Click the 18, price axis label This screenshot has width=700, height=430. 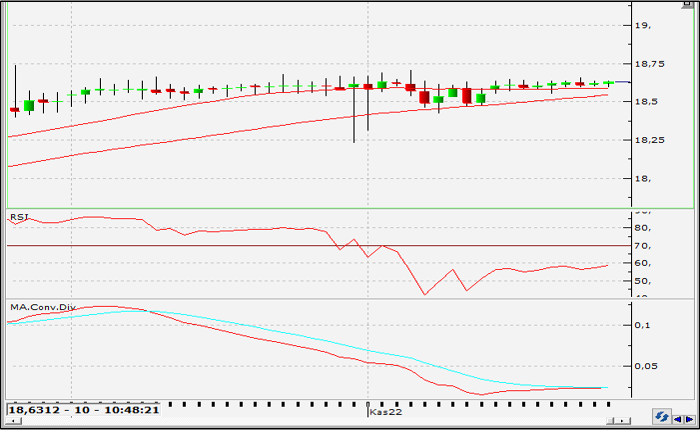pos(643,179)
